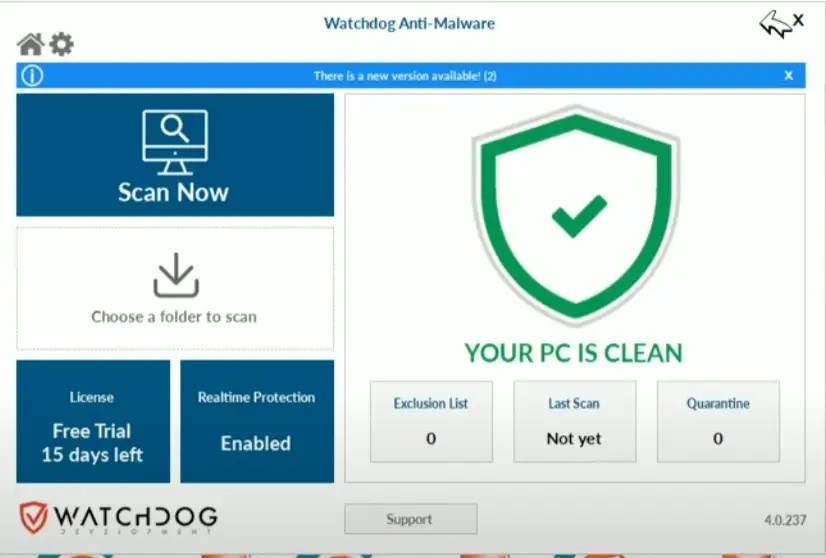Open the License Free Trial tile

(x=92, y=421)
